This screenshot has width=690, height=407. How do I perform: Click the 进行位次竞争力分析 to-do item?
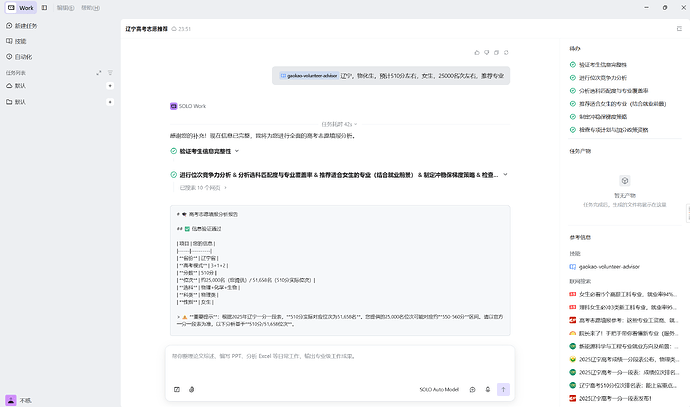coord(598,78)
